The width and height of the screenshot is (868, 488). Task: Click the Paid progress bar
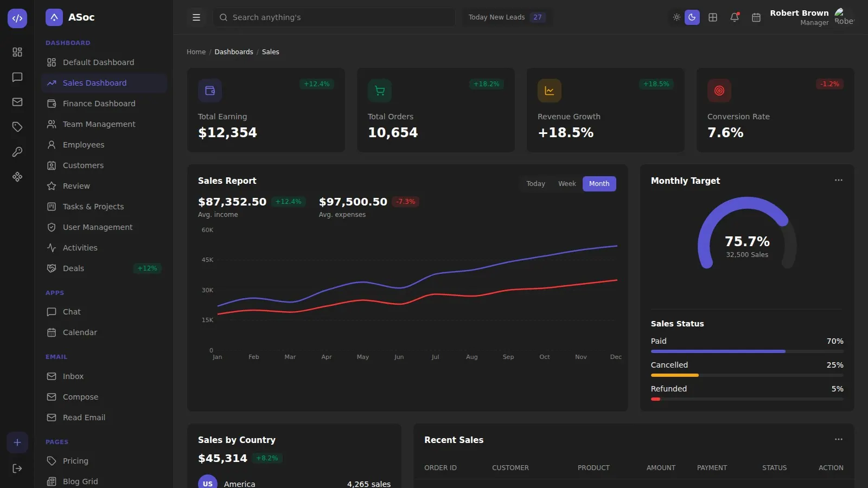[x=747, y=351]
